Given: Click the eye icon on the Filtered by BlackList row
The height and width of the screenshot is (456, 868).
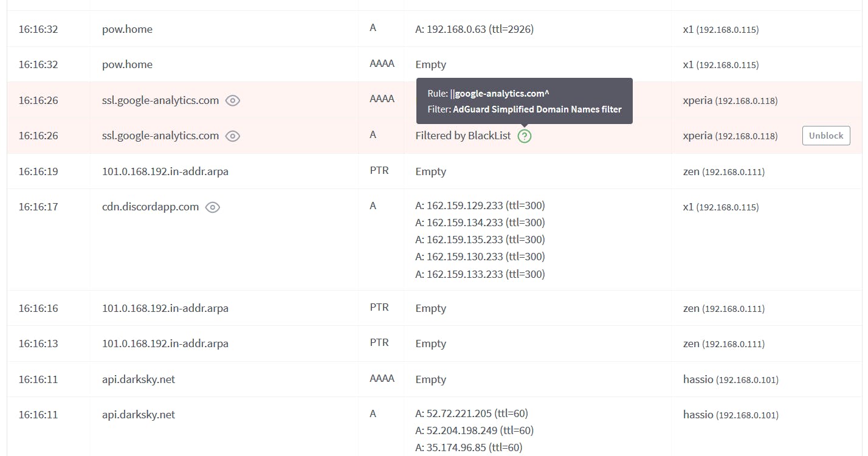Looking at the screenshot, I should 233,136.
